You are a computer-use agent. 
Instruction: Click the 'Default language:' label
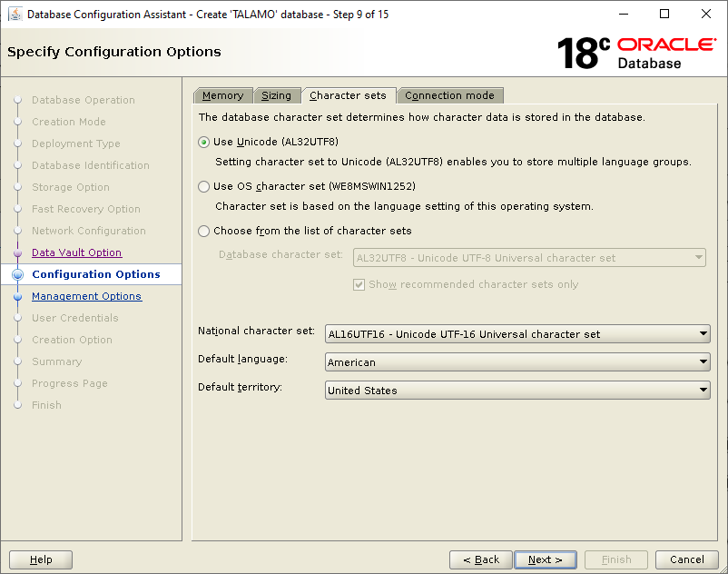pos(243,359)
